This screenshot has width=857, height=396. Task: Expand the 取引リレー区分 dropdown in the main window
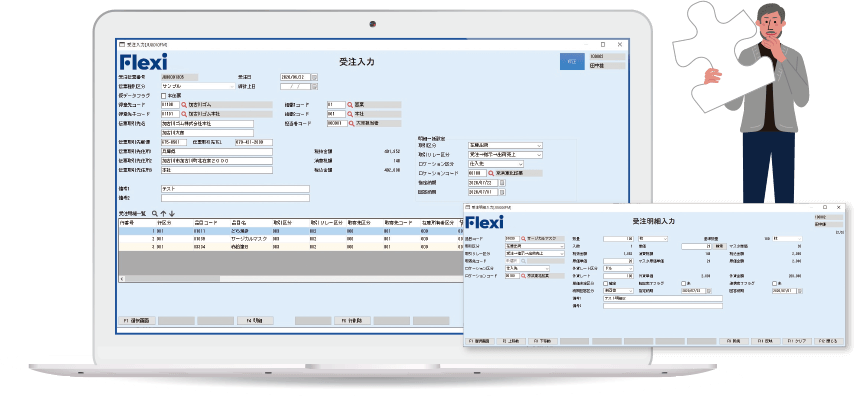click(506, 155)
